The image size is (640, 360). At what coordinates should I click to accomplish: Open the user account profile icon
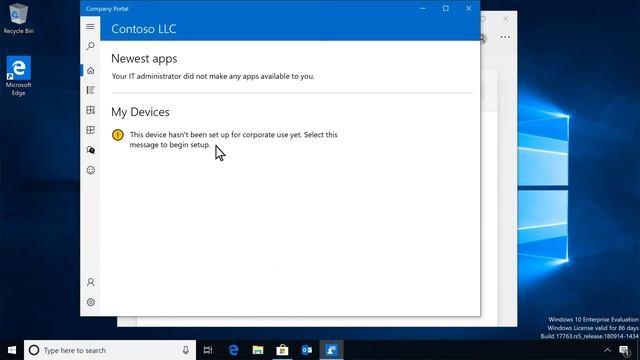click(90, 282)
